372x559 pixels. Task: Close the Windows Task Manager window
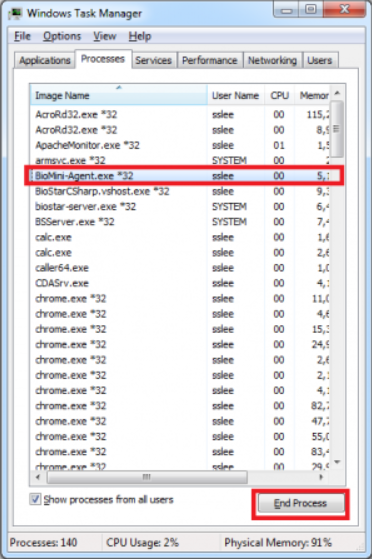click(344, 10)
